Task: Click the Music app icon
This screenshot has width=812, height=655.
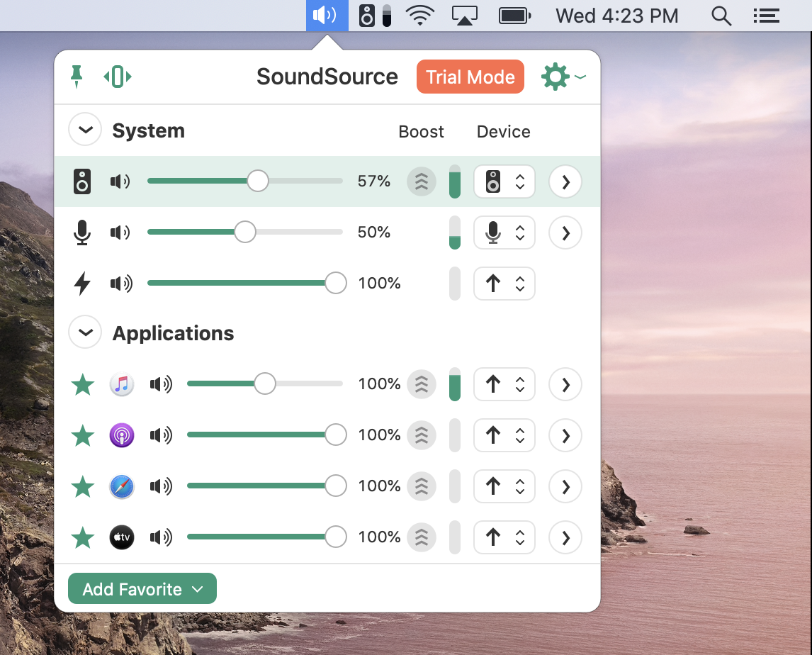Action: tap(122, 384)
